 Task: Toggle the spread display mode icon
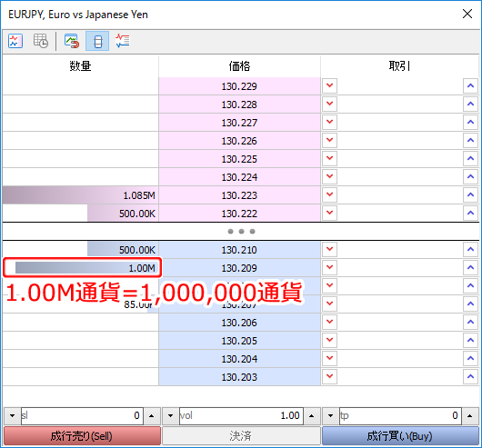click(97, 41)
